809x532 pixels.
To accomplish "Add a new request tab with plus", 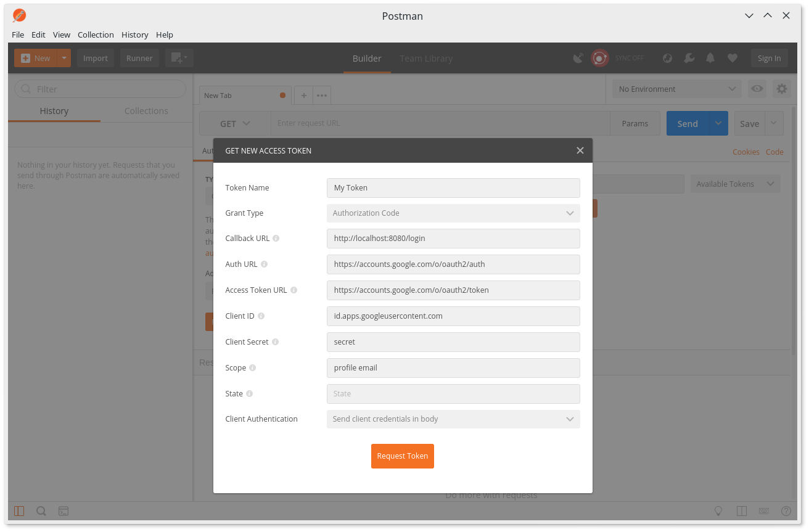I will coord(303,96).
